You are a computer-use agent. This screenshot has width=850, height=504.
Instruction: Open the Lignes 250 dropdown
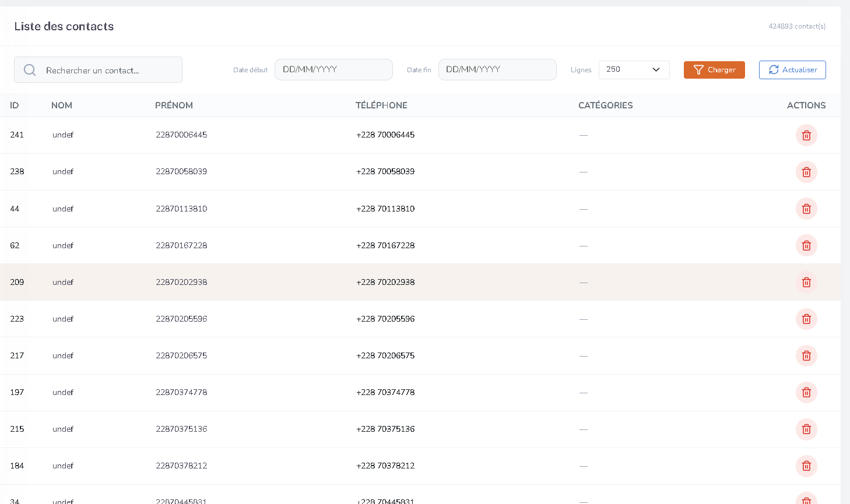[x=634, y=69]
